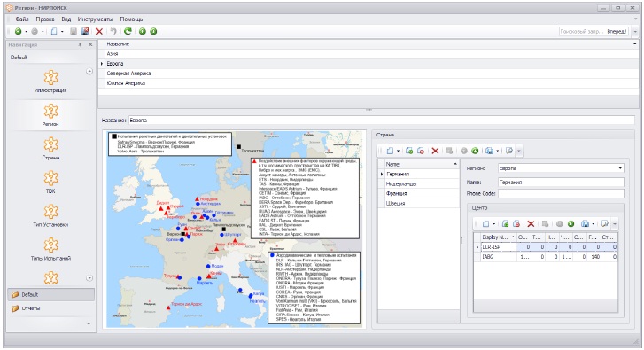Click the save disk icon in main toolbar
This screenshot has height=350, width=644.
click(74, 31)
